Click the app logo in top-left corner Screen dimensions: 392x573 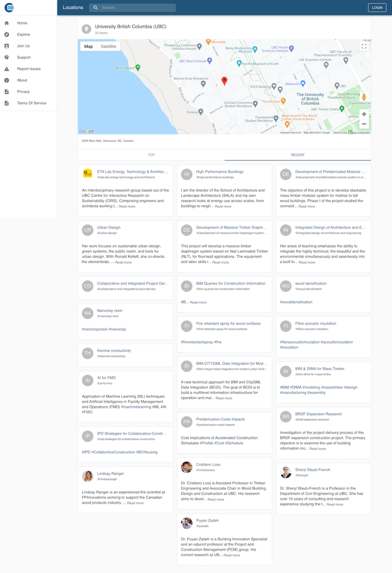click(9, 7)
